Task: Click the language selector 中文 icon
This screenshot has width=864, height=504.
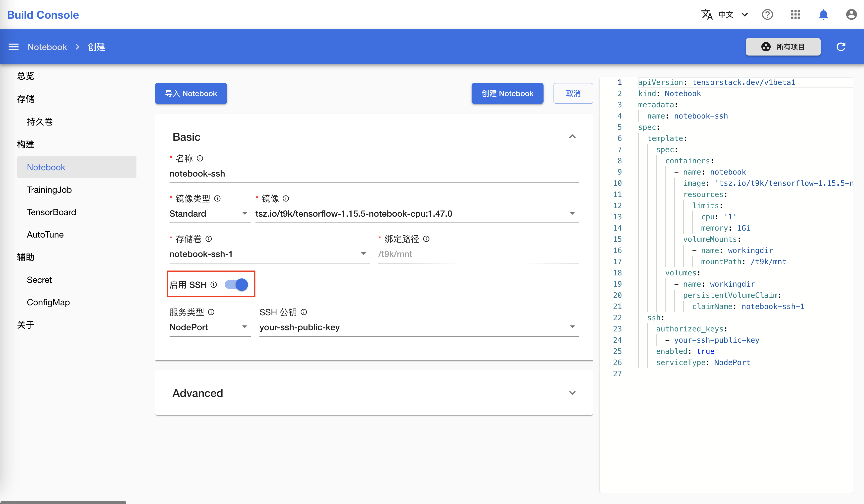Action: pyautogui.click(x=724, y=14)
